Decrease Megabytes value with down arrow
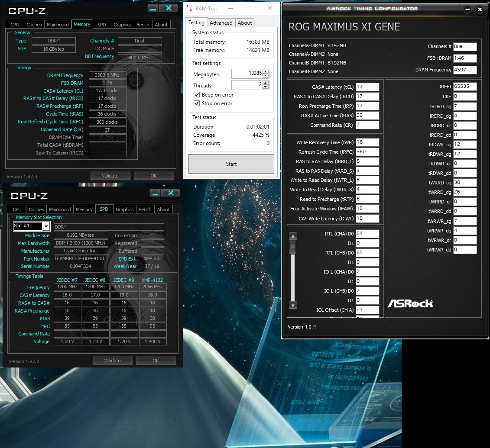The width and height of the screenshot is (490, 448). [x=266, y=76]
